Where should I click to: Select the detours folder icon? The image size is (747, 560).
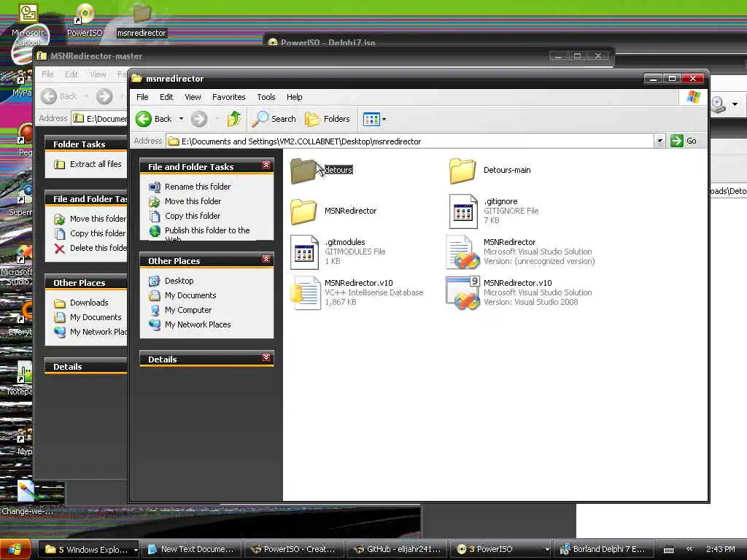tap(303, 171)
